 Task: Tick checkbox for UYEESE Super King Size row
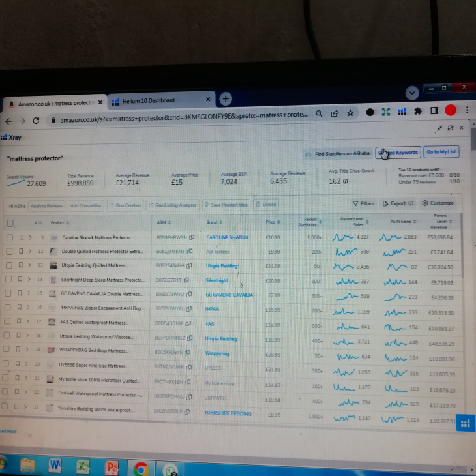click(x=5, y=363)
